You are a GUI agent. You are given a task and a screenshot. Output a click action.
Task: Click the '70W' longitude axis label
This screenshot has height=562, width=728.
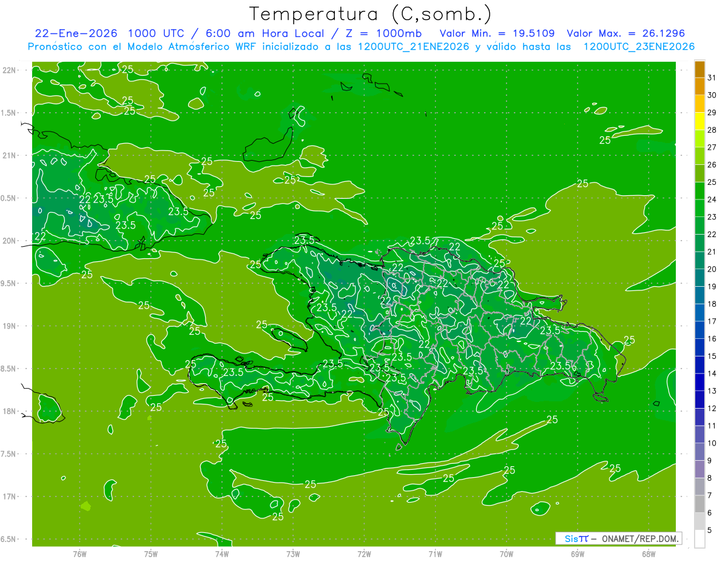click(x=507, y=554)
